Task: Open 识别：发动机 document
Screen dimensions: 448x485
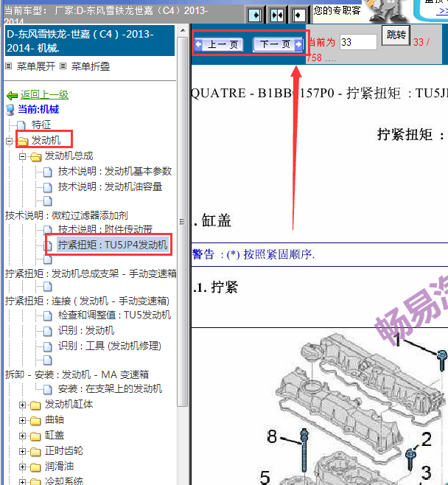Action: 86,330
